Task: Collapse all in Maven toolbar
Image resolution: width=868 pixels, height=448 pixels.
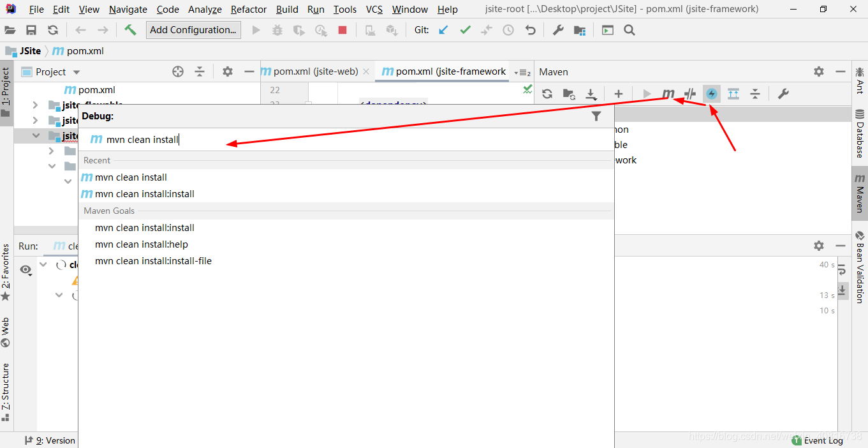Action: tap(755, 94)
